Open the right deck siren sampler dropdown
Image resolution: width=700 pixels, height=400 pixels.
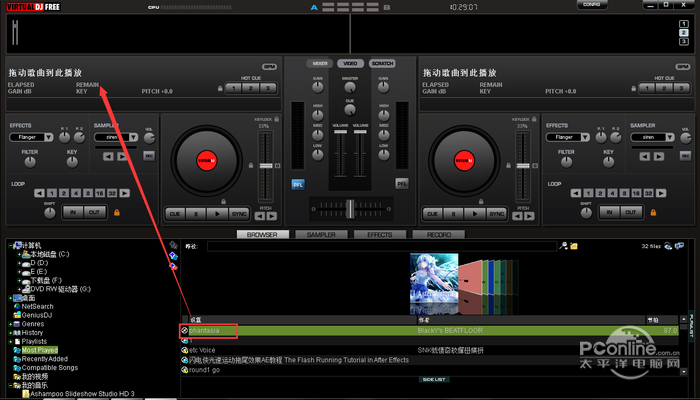click(670, 137)
